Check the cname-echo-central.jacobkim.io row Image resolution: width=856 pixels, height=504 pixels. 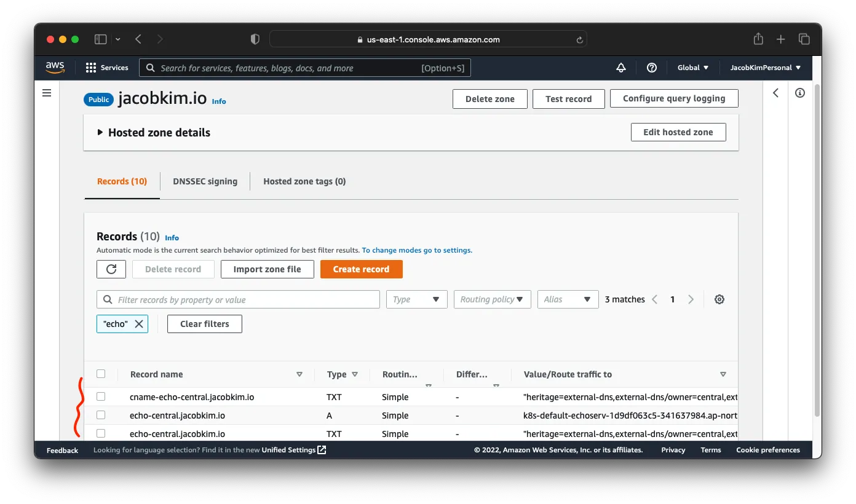click(x=101, y=396)
